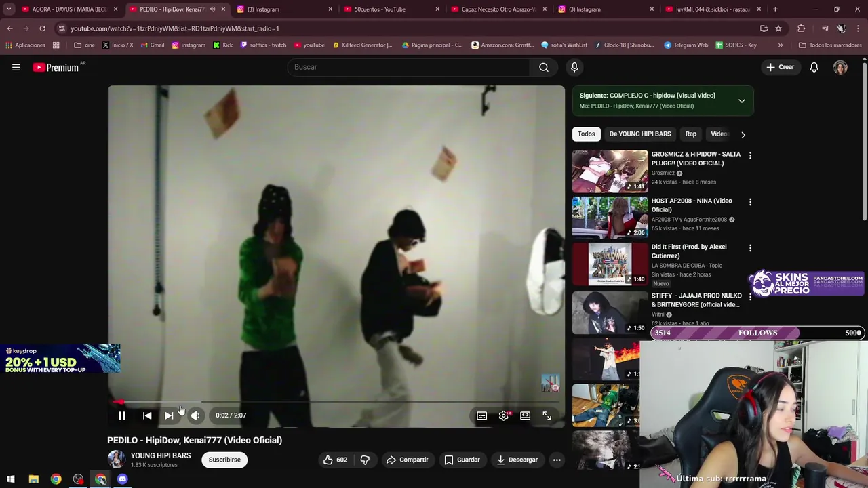Open browser extensions puzzle icon
Viewport: 868px width, 488px height.
(802, 28)
